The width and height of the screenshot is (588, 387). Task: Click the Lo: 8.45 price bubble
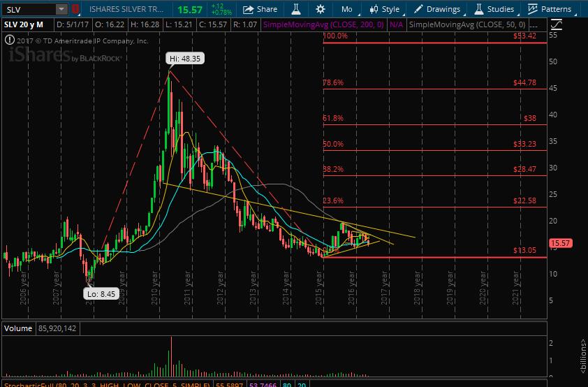click(x=101, y=294)
